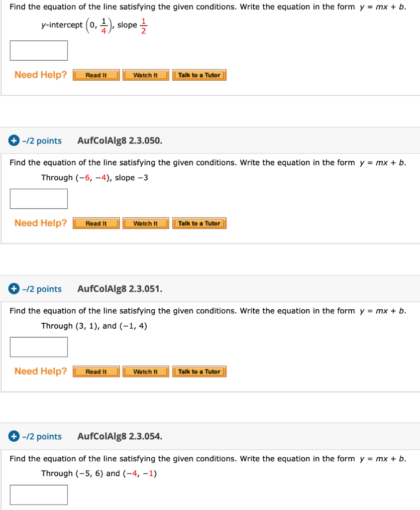The height and width of the screenshot is (510, 420).
Task: Click the answer box for the y-intercept problem
Action: [39, 50]
